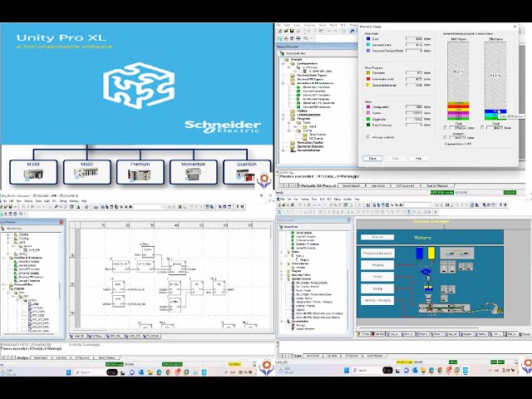This screenshot has height=399, width=532.
Task: Click Pharmaceutical process button on Process Overview screen
Action: (x=377, y=253)
